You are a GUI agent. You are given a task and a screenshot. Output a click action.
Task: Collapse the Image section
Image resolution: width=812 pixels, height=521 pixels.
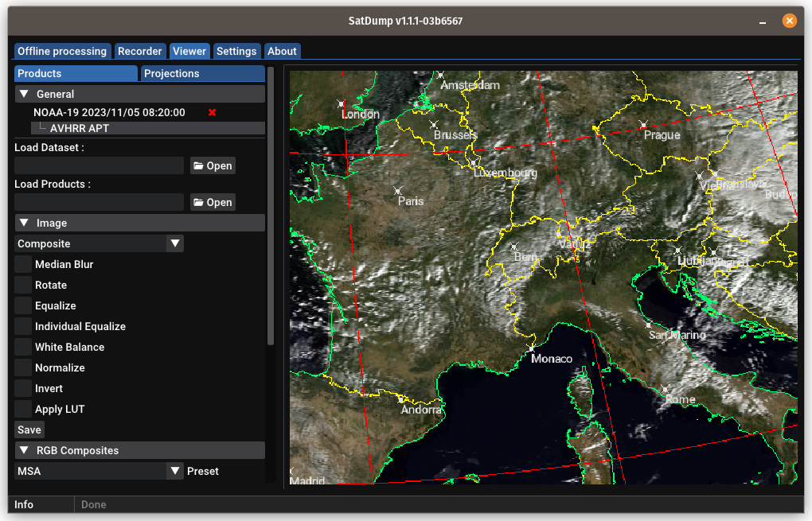click(x=24, y=223)
